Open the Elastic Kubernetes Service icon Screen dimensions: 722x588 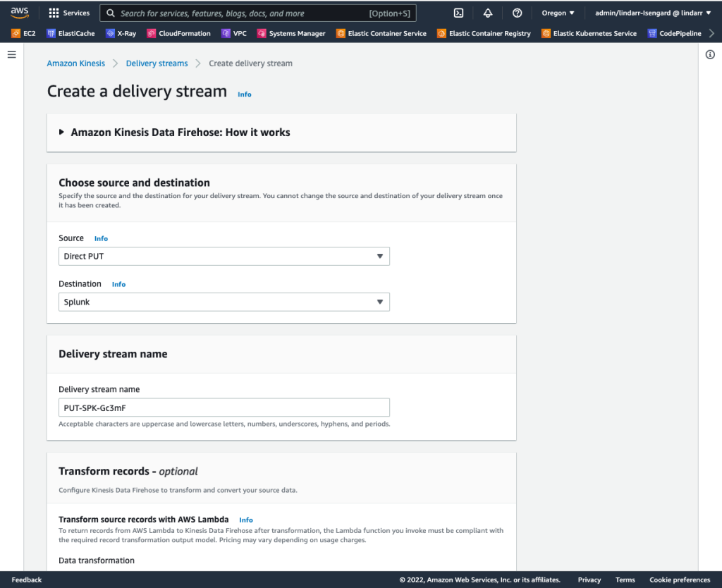546,33
